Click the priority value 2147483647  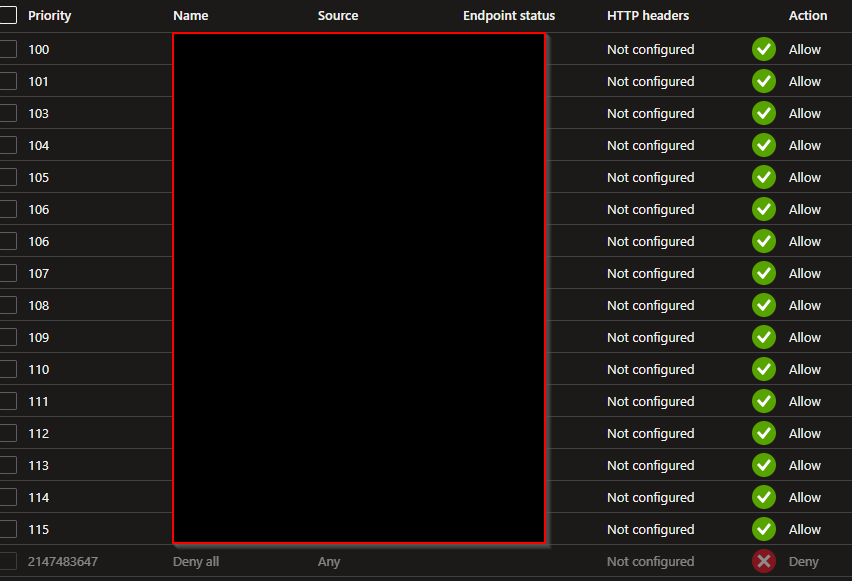[x=63, y=561]
